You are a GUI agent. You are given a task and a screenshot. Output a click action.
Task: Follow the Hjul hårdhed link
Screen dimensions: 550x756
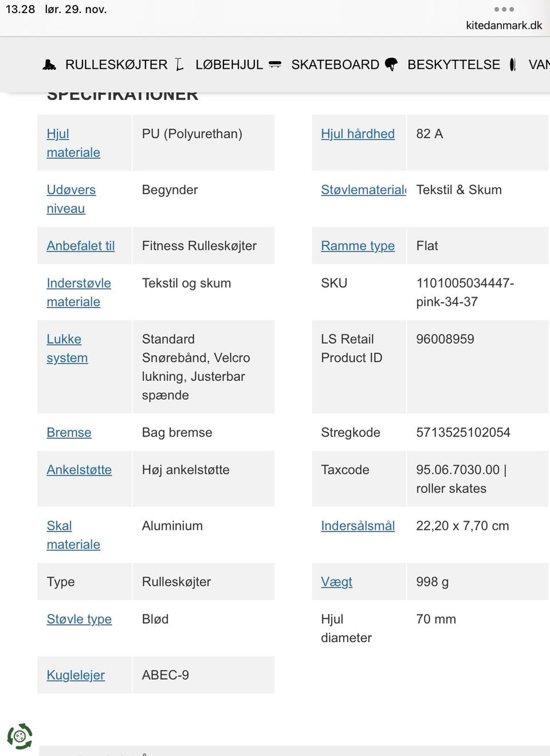click(x=357, y=133)
